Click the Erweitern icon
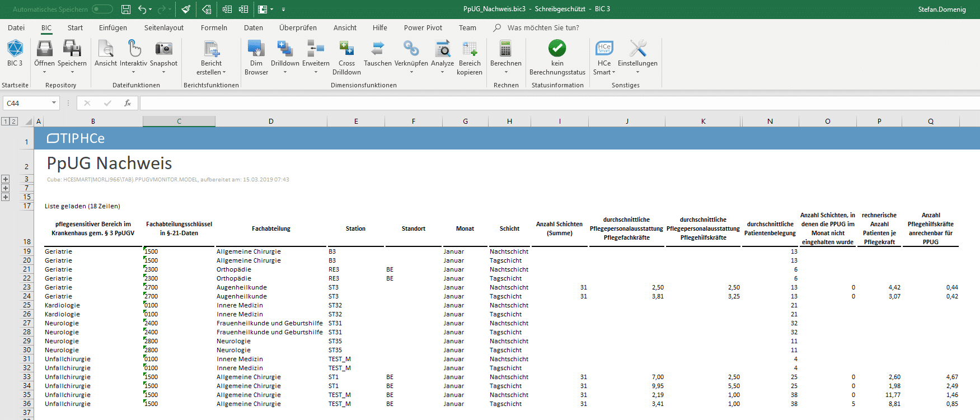 pyautogui.click(x=316, y=49)
